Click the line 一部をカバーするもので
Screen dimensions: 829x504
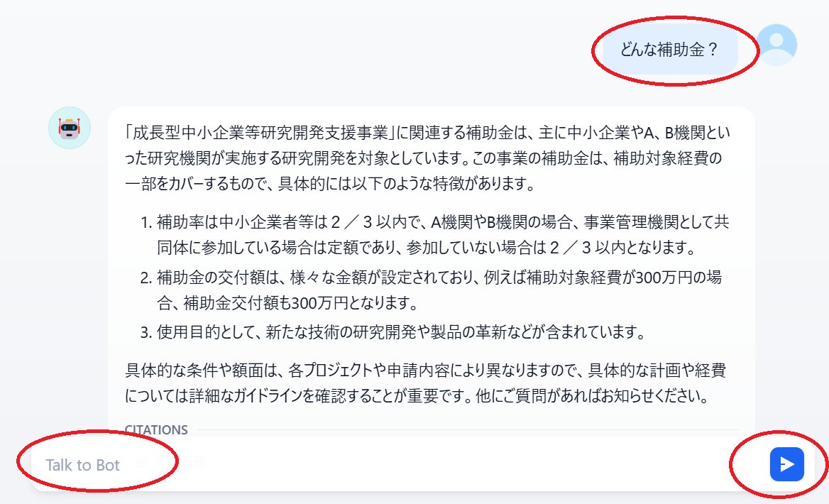(331, 184)
